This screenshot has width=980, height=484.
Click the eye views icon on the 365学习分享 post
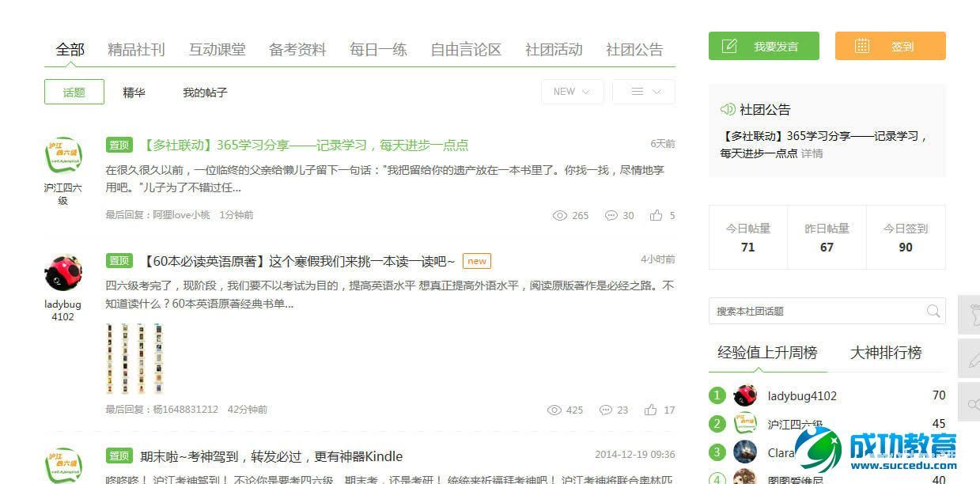point(560,215)
